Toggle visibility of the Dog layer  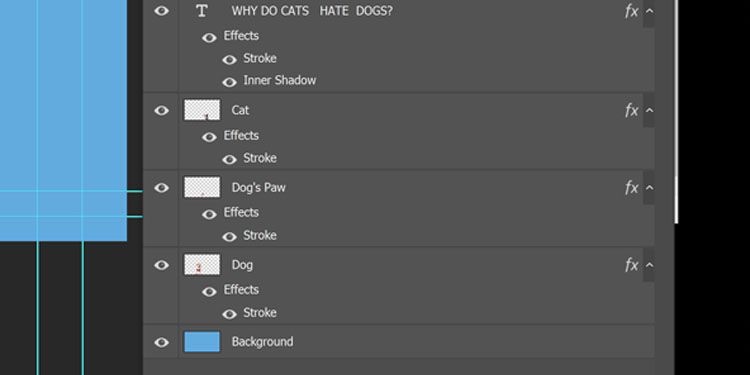[162, 265]
